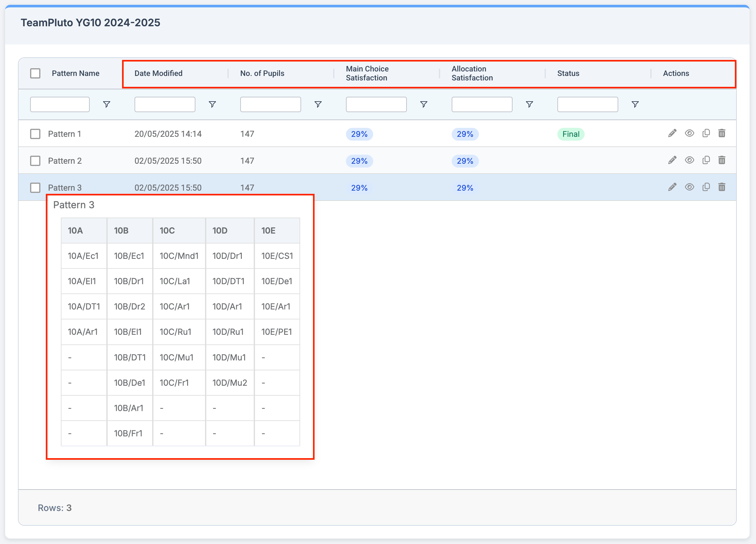Duplicate Pattern 3 using the copy icon
Viewport: 756px width, 544px height.
pyautogui.click(x=706, y=187)
